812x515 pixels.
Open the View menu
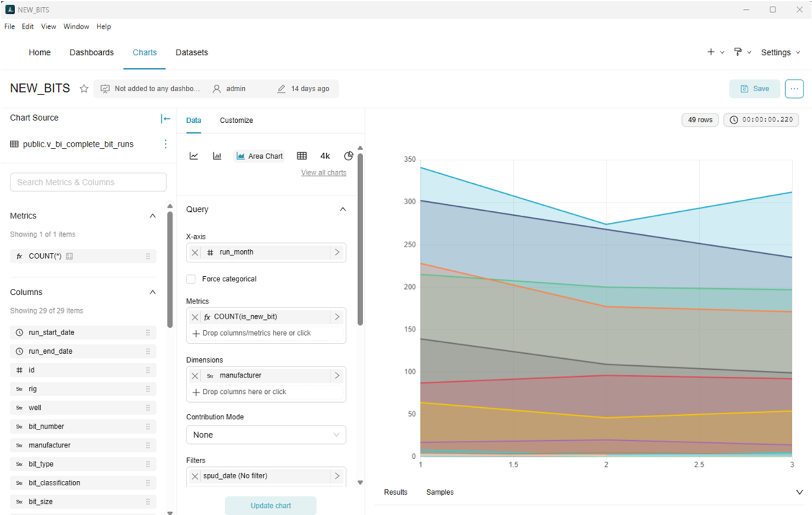48,26
